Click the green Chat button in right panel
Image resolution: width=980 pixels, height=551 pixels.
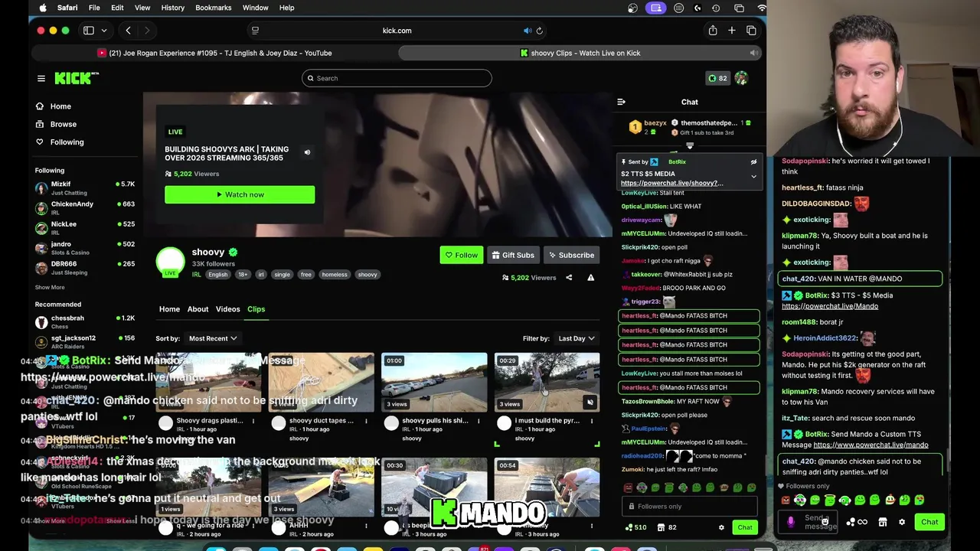(929, 522)
